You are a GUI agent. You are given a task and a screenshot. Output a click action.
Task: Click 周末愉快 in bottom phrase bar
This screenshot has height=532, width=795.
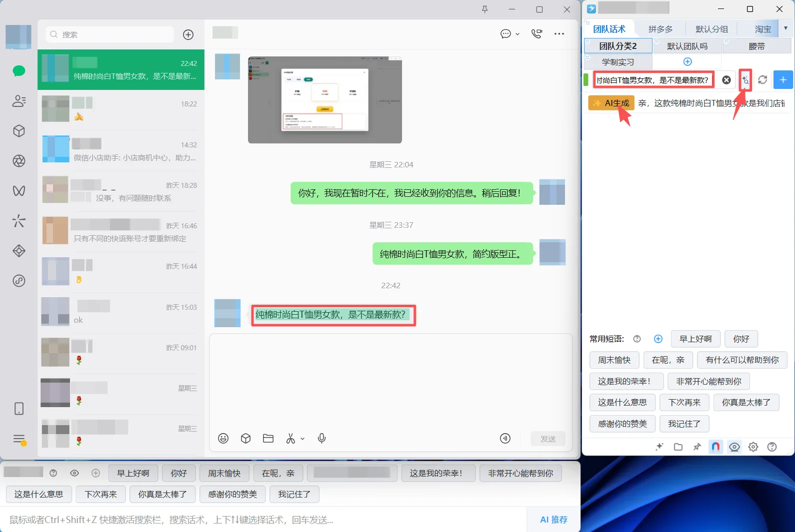pyautogui.click(x=224, y=473)
